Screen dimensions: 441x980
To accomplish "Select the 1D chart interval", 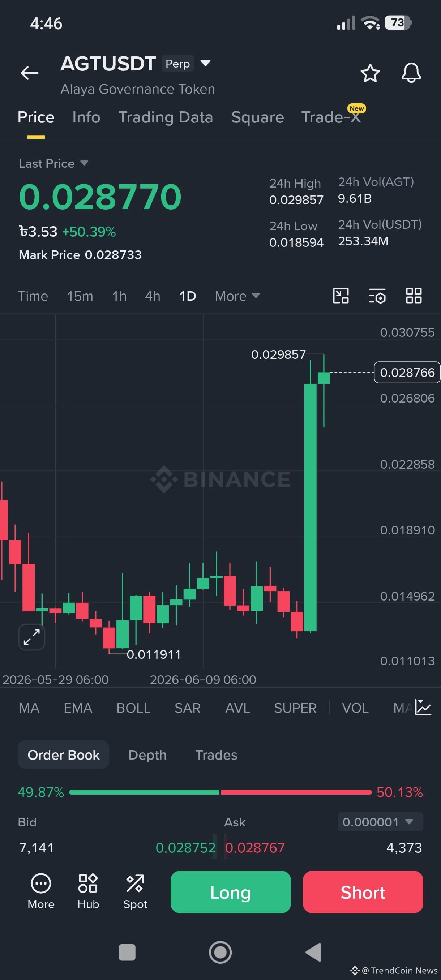I will tap(188, 296).
